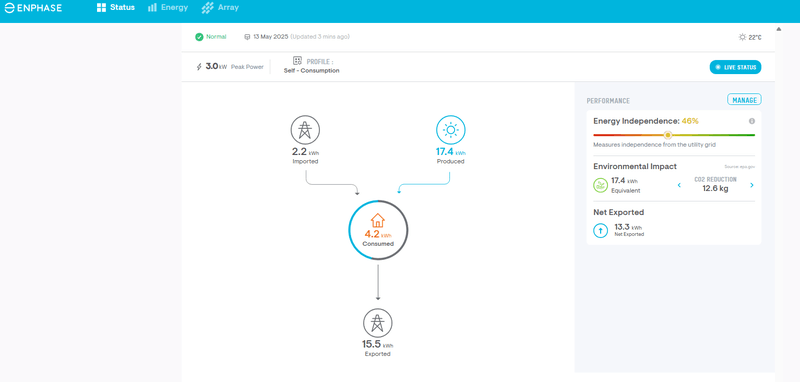Click the Imported grid pylon icon
This screenshot has width=800, height=382.
click(x=305, y=130)
